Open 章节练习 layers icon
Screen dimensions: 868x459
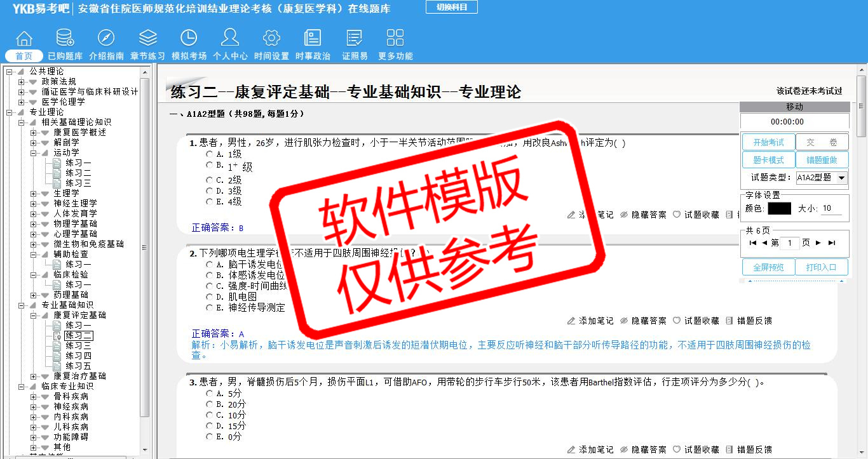pos(147,38)
